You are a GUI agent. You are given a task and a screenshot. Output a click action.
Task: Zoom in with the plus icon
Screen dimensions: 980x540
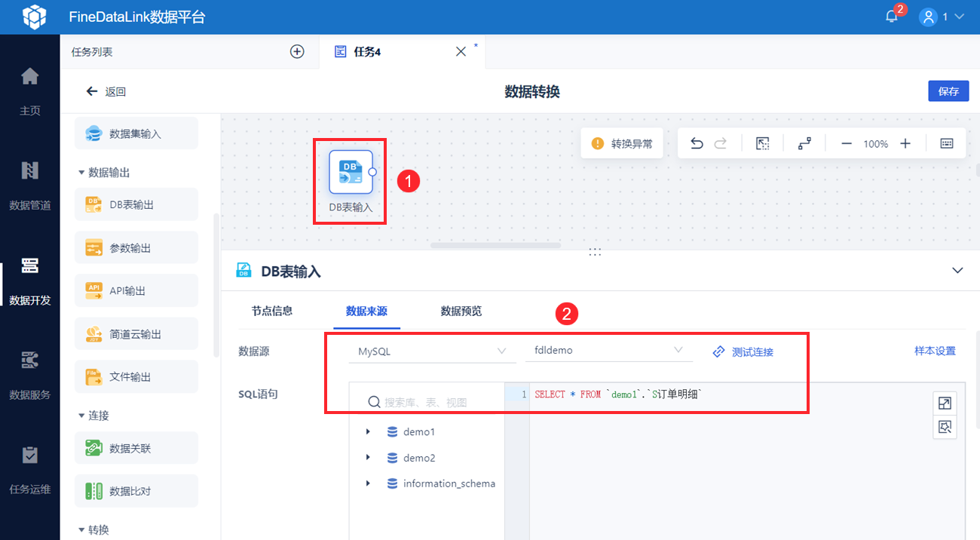(905, 143)
